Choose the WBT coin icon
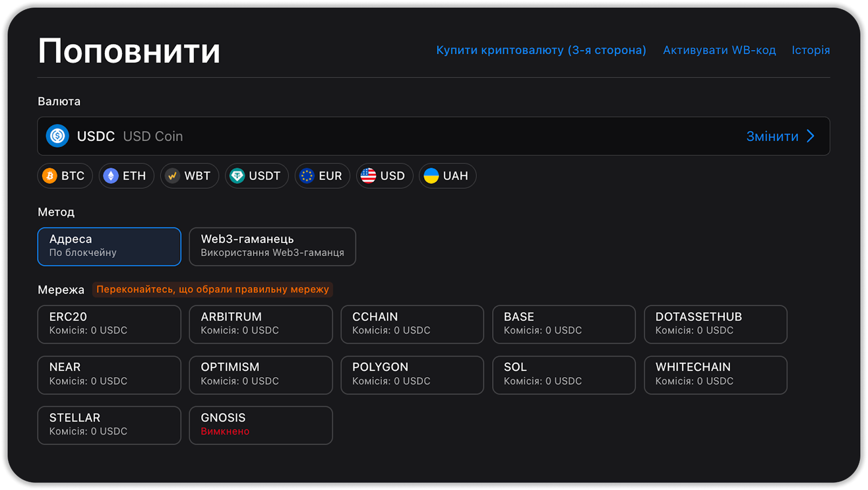The height and width of the screenshot is (490, 868). click(x=173, y=176)
